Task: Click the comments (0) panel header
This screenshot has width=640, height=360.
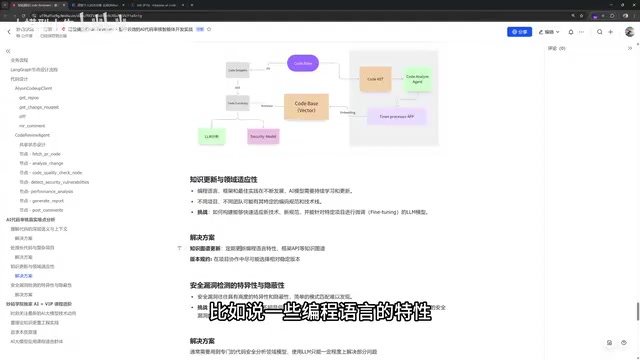Action: (556, 48)
